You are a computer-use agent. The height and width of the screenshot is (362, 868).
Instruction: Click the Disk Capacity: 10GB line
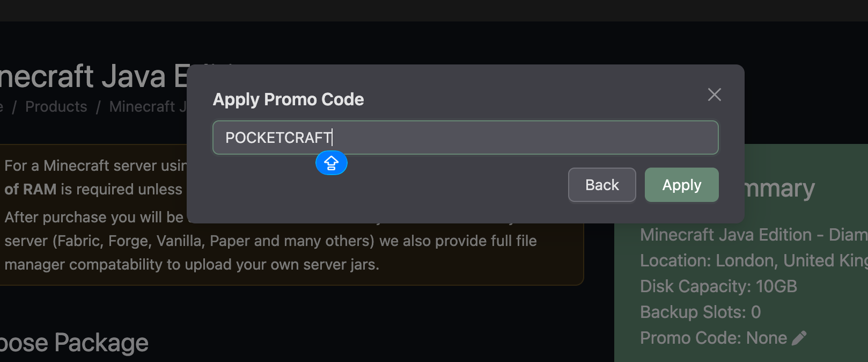pyautogui.click(x=719, y=286)
